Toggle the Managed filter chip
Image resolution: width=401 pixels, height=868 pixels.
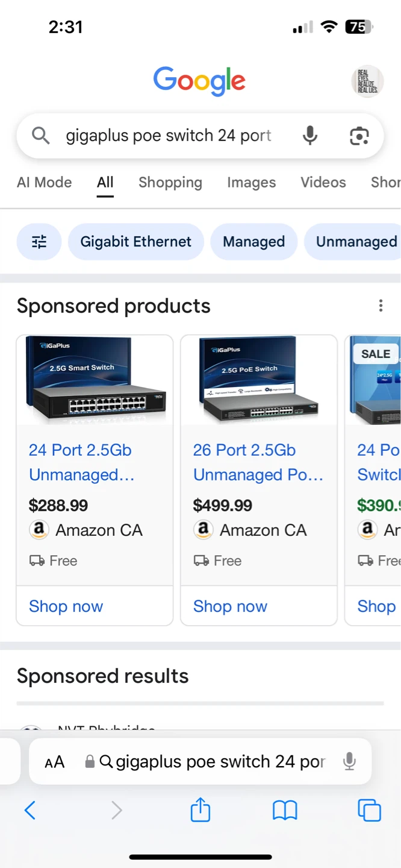click(253, 242)
